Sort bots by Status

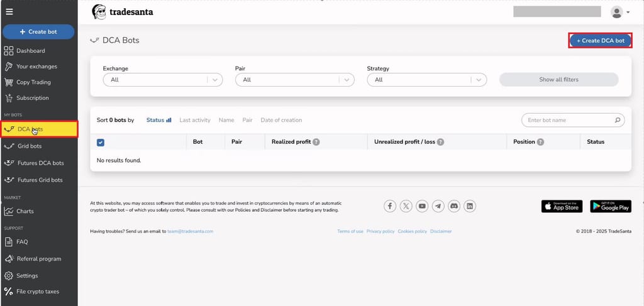(155, 120)
